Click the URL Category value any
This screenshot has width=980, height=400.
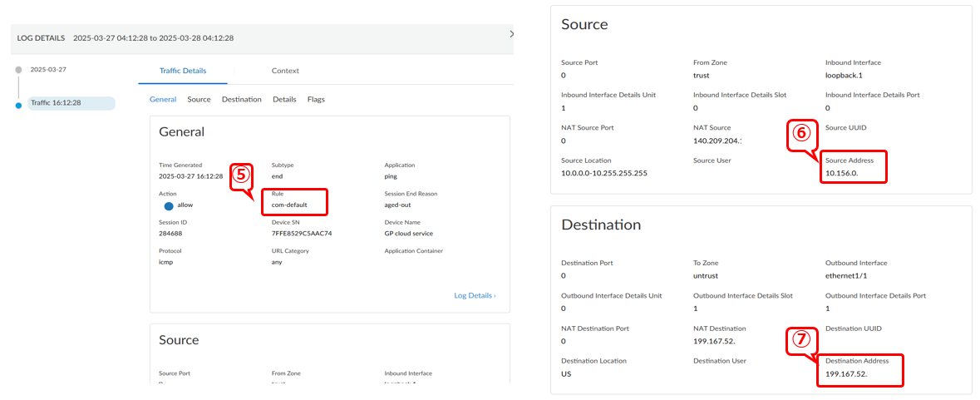[277, 262]
